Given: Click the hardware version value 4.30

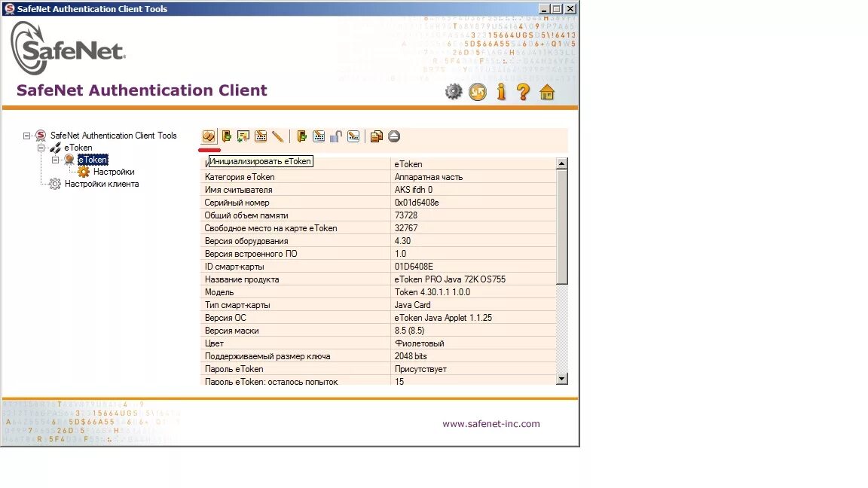Looking at the screenshot, I should coord(402,241).
